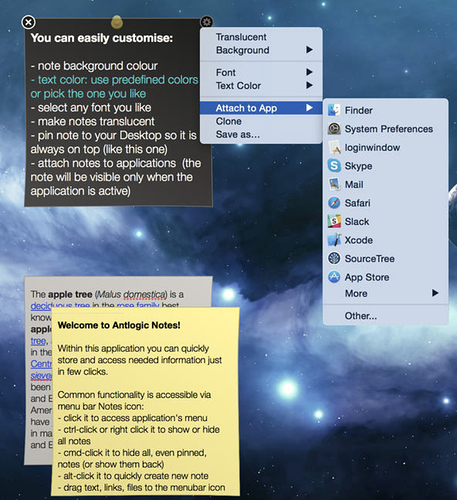The height and width of the screenshot is (500, 457).
Task: Click the teal 'text color' line in dark note
Action: 114,80
